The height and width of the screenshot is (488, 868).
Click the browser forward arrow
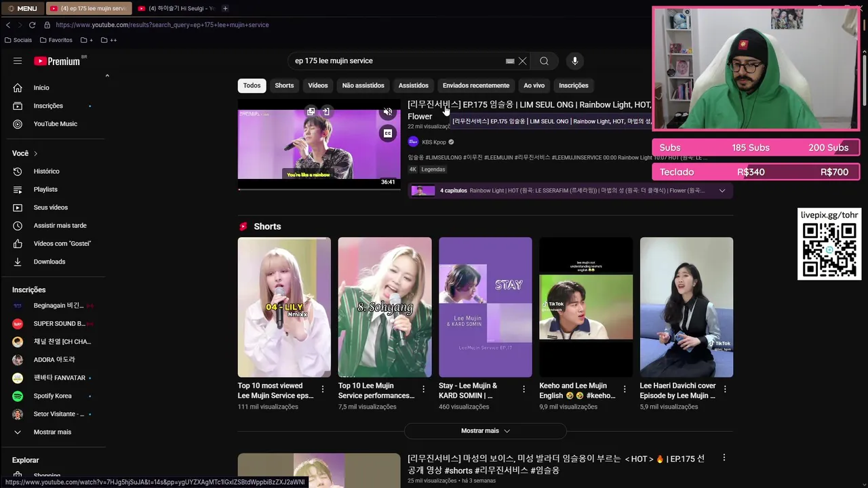(20, 25)
